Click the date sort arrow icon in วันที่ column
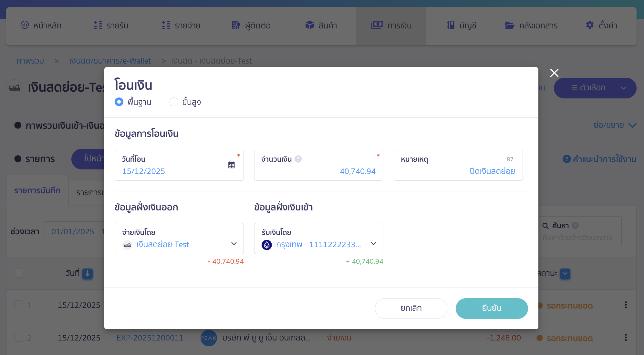Screen dimensions: 644x355 point(87,273)
